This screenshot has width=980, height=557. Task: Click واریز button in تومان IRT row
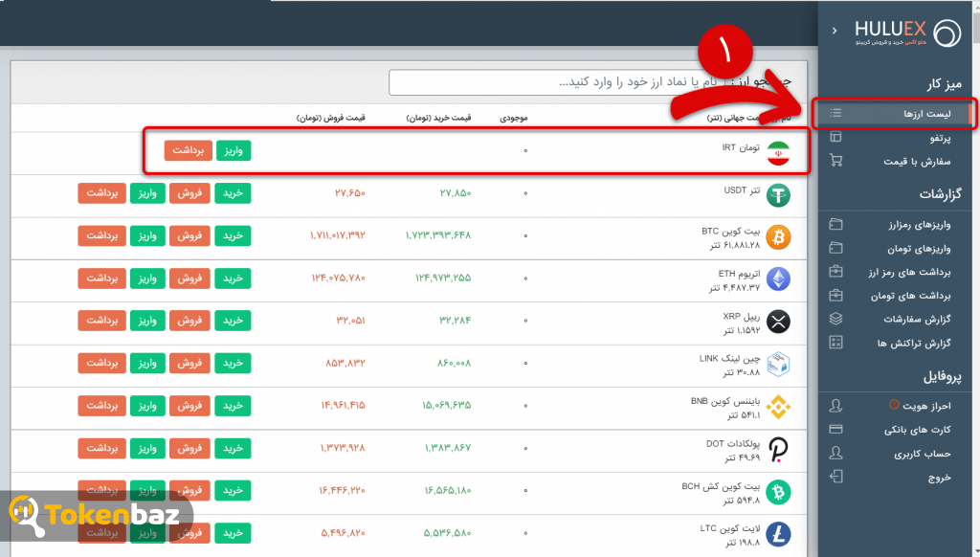point(234,150)
